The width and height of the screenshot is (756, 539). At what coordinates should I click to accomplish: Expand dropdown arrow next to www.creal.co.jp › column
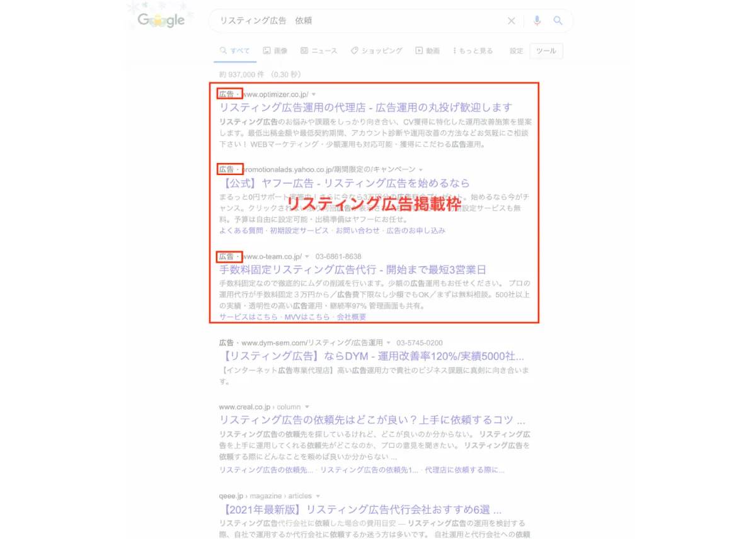[307, 407]
